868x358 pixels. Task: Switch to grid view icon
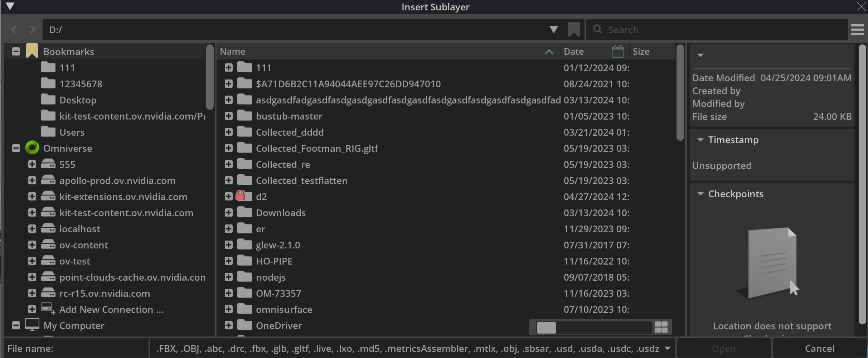(x=661, y=327)
